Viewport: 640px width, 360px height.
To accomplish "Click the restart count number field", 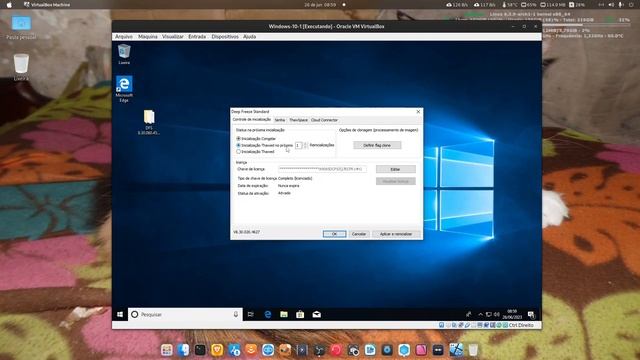I will 299,145.
